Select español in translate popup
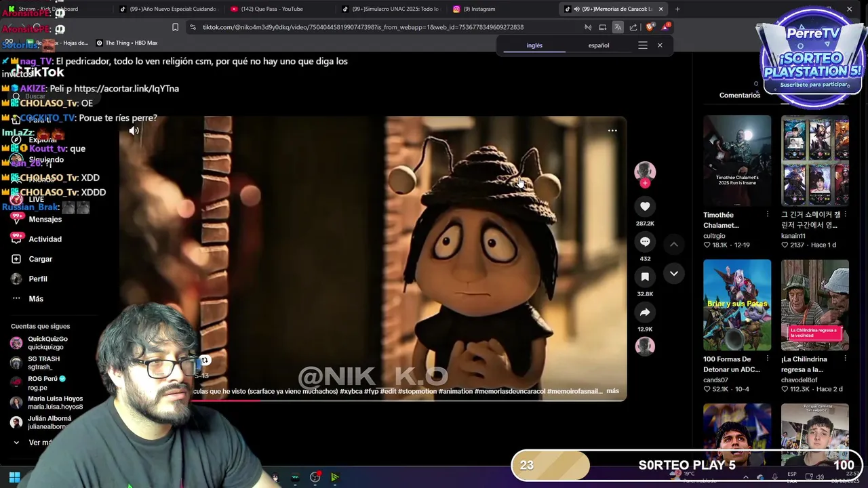 (x=599, y=45)
